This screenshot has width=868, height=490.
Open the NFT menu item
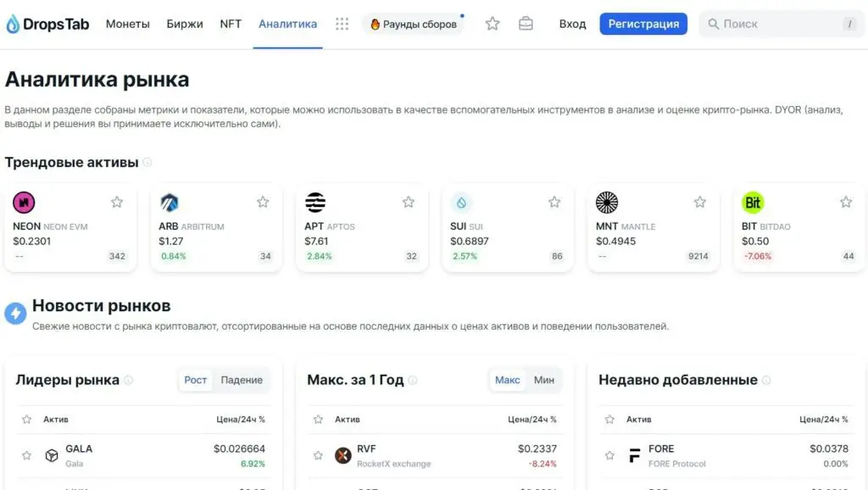(x=231, y=24)
